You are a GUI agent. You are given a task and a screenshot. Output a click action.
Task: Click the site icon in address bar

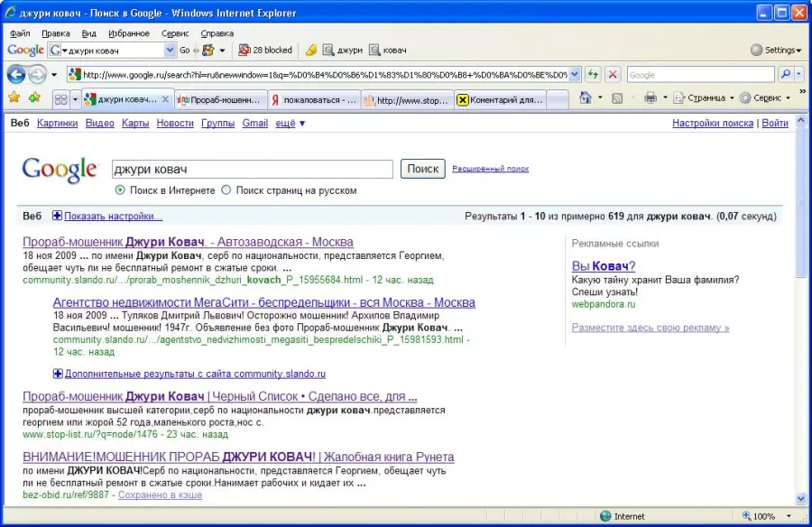pyautogui.click(x=75, y=75)
